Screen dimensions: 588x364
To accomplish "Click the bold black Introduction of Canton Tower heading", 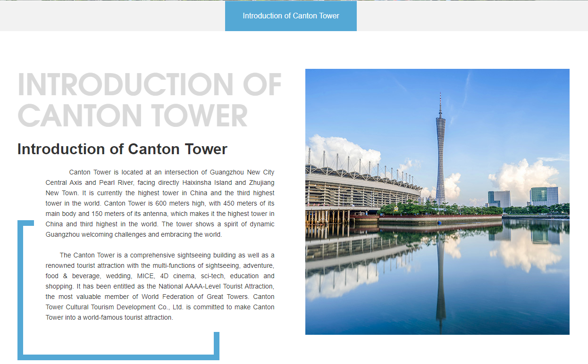I will click(x=122, y=149).
